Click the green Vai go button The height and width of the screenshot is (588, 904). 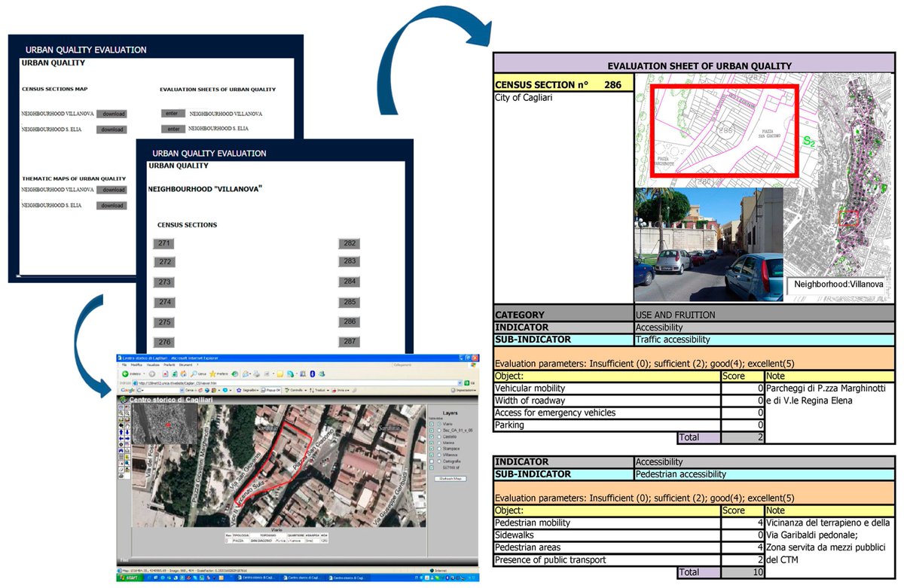point(467,382)
